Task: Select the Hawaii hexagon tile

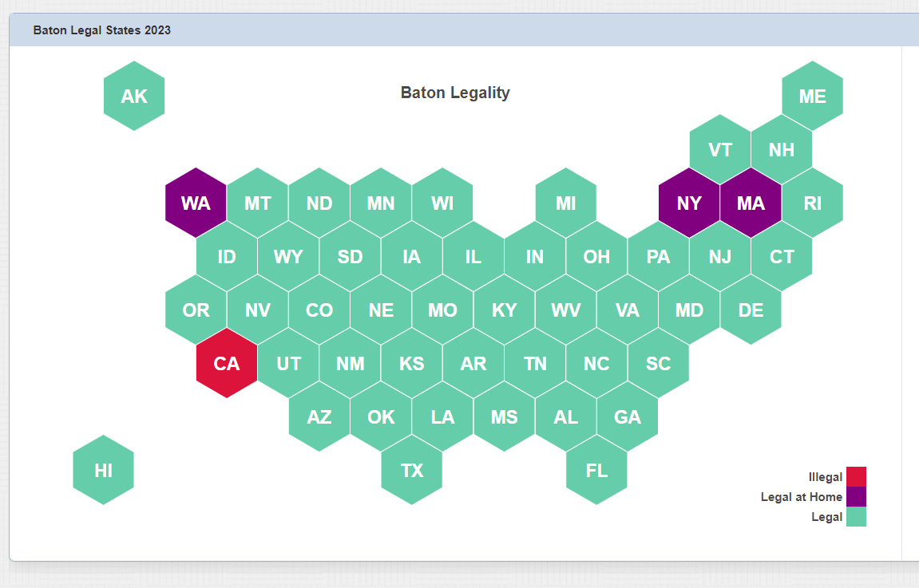Action: tap(103, 470)
